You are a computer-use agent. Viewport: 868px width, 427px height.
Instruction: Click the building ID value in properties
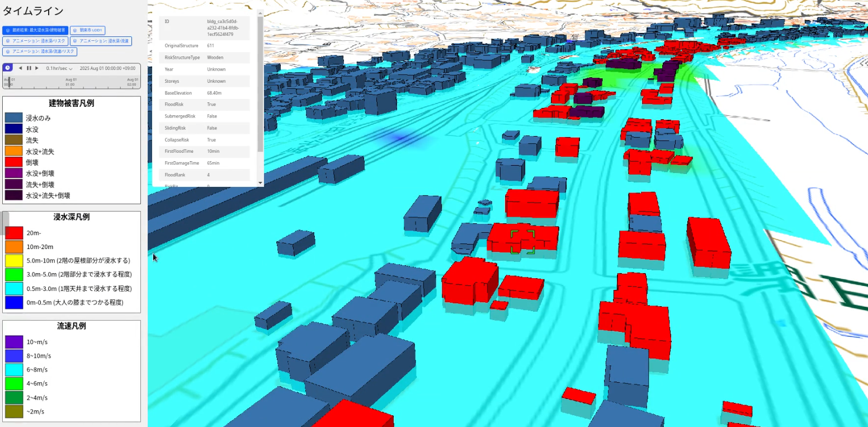(x=222, y=27)
